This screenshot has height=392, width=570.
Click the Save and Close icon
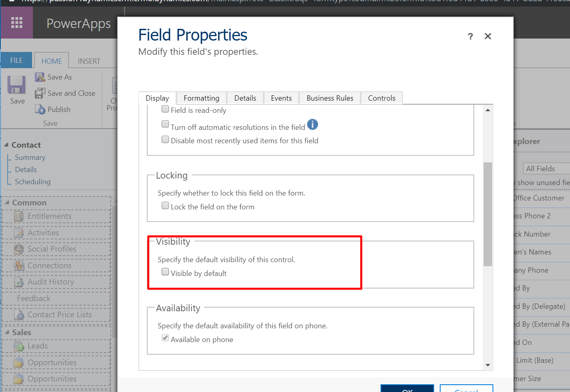point(40,93)
